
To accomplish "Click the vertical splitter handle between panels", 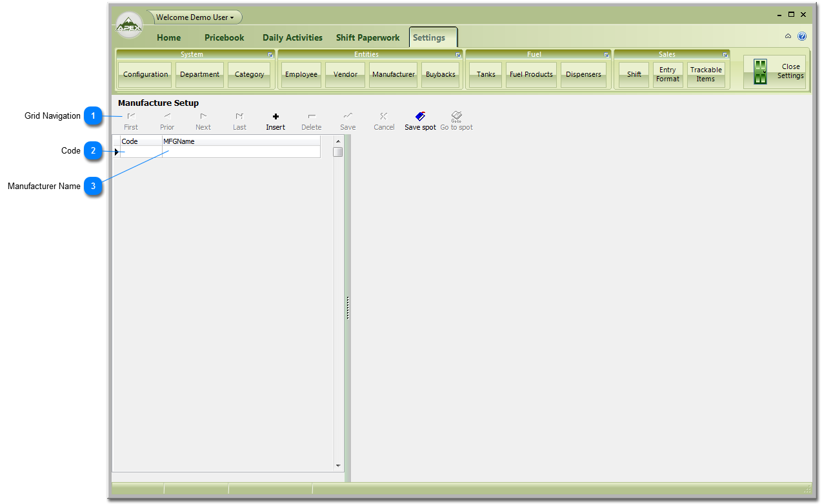I will pos(347,307).
